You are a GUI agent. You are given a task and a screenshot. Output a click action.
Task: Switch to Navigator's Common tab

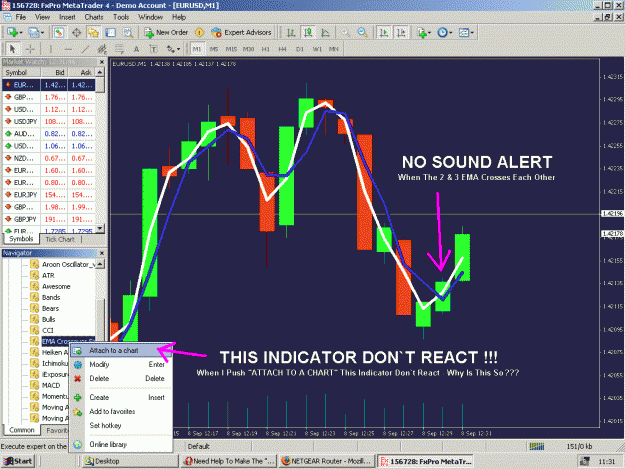click(22, 430)
